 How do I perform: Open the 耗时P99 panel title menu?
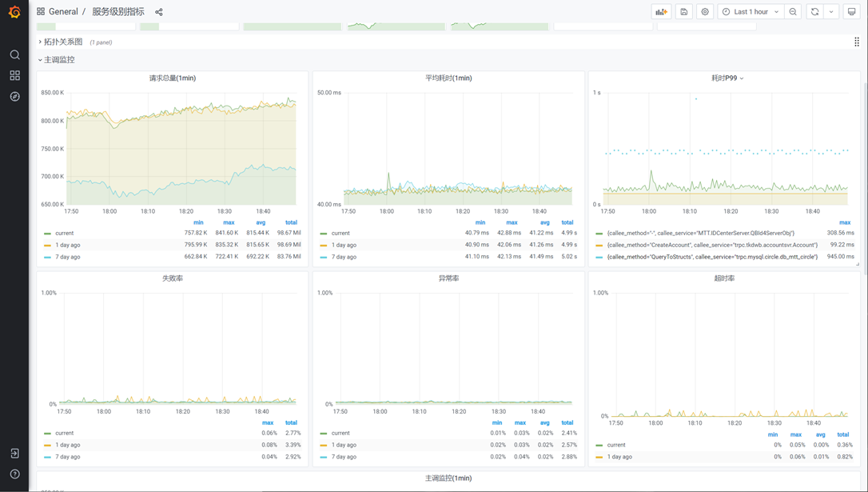click(727, 78)
